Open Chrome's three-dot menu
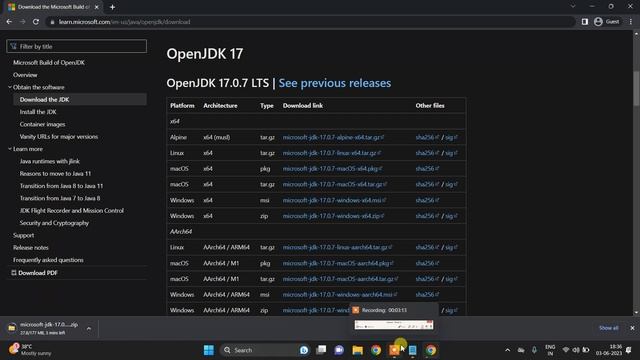The width and height of the screenshot is (640, 360). pos(631,22)
